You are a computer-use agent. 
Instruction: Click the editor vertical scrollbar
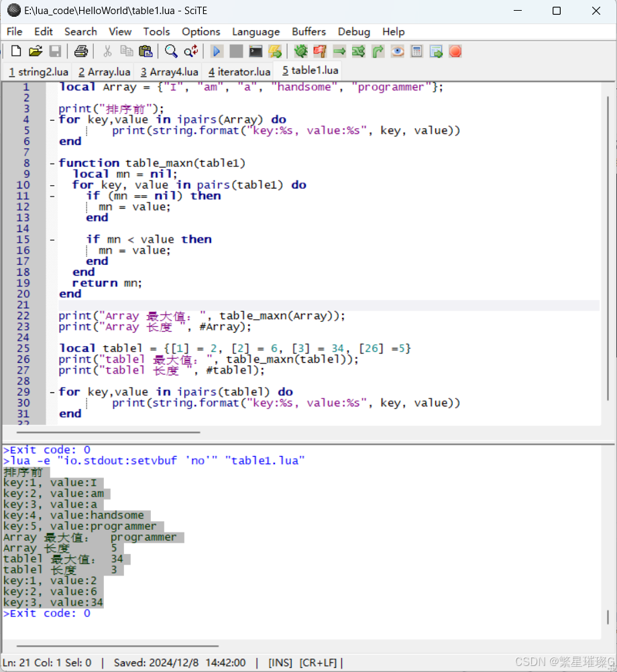608,249
